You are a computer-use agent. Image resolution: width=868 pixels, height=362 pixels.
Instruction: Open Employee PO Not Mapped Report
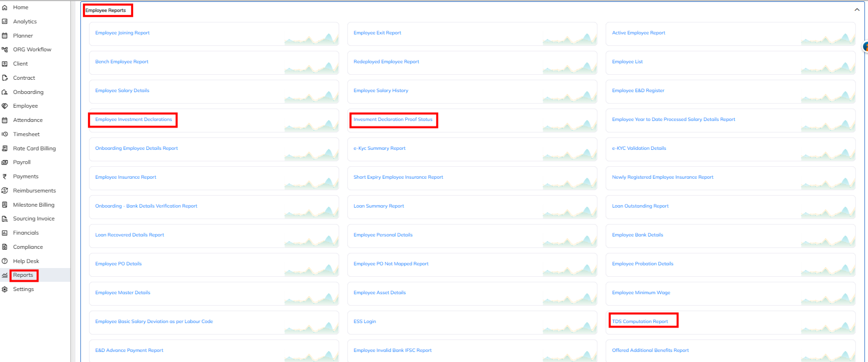(x=391, y=264)
